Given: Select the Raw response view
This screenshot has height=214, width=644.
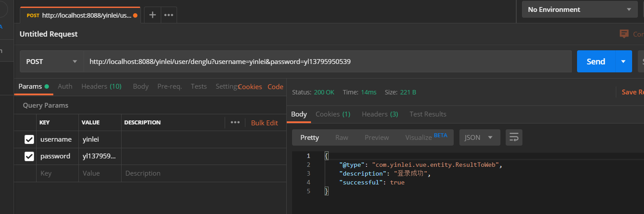Looking at the screenshot, I should 341,137.
